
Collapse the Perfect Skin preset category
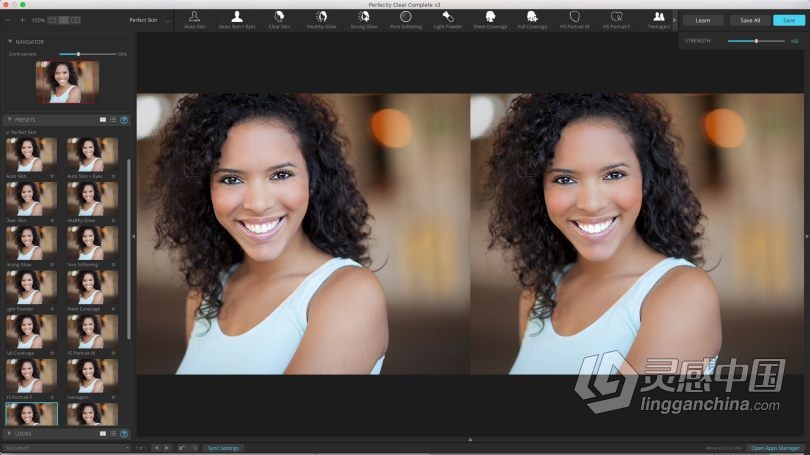[x=7, y=133]
